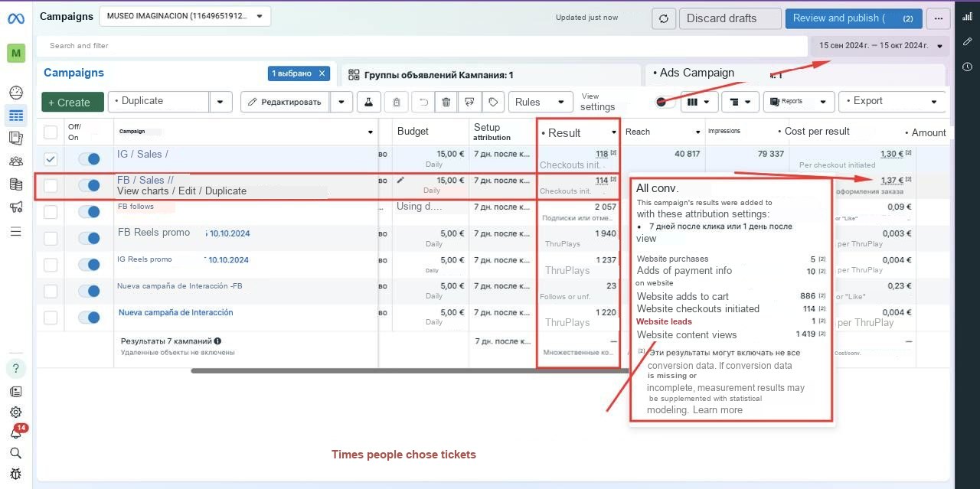Open the megaphone advertising settings icon
The width and height of the screenshot is (980, 489).
point(16,207)
